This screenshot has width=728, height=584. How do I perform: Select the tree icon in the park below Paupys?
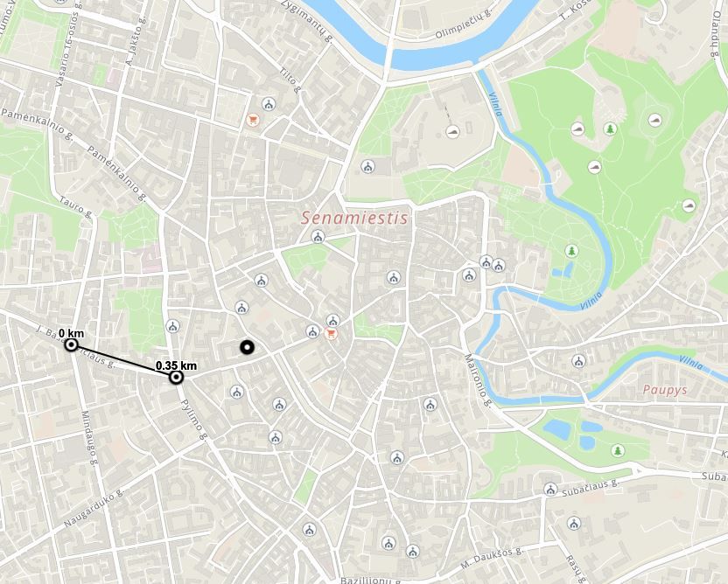click(618, 450)
